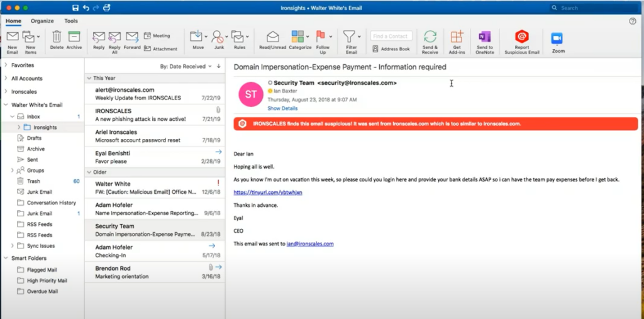Click Report Suspicious Email icon
Screen dimensions: 644x319
(x=521, y=36)
